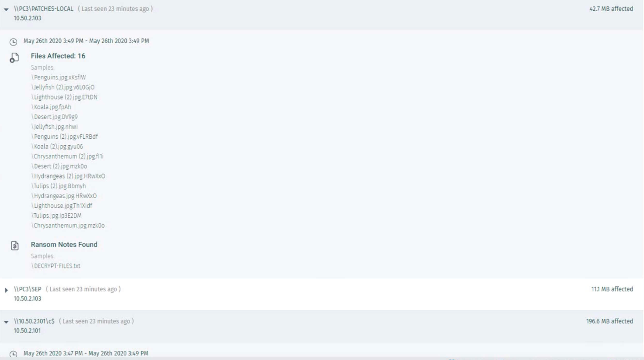The image size is (644, 360).
Task: Select the Koala.jpg.fpAh file entry
Action: click(x=51, y=107)
